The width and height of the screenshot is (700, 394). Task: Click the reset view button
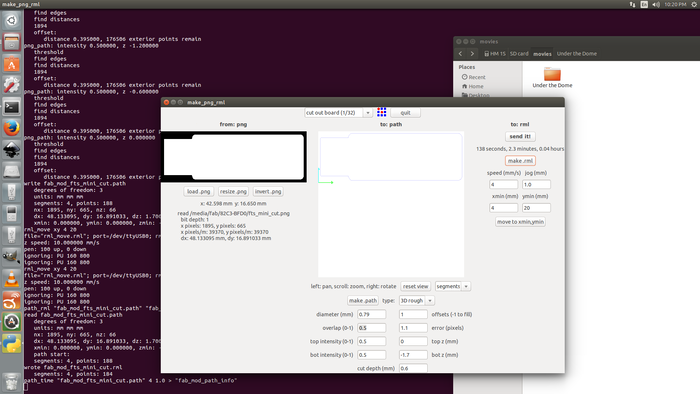[415, 286]
